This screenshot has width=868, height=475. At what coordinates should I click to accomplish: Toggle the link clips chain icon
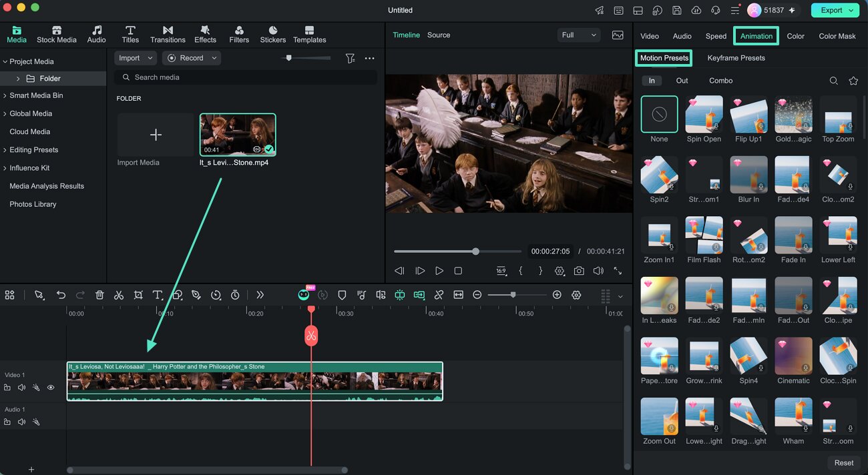439,295
